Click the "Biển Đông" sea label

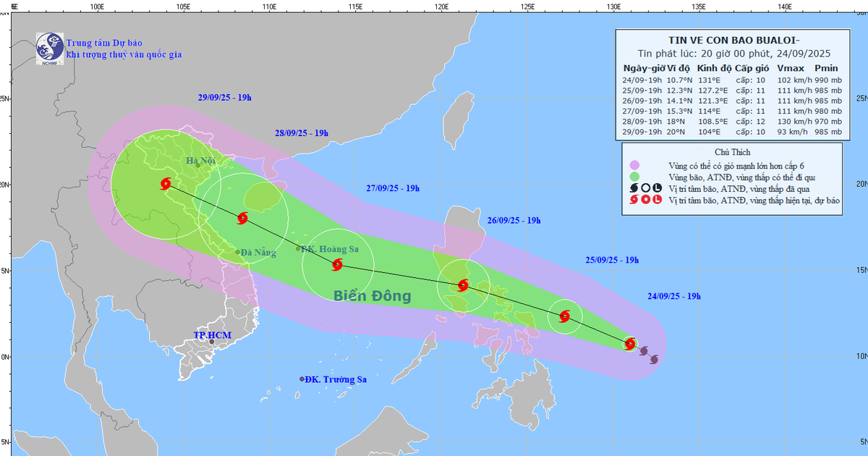(x=372, y=296)
